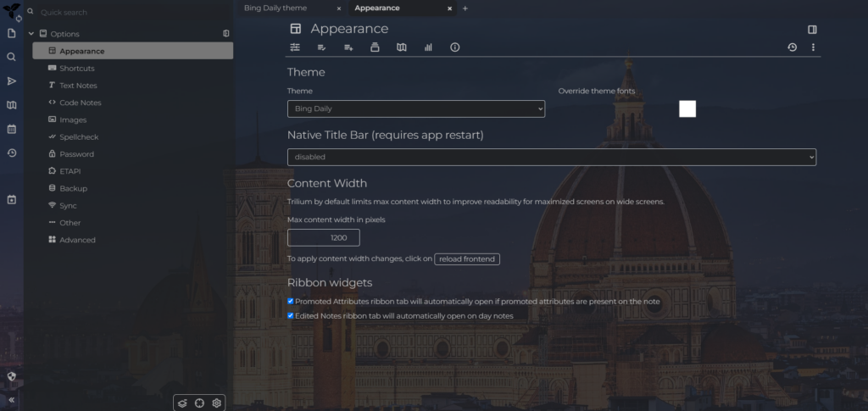Change the note icon beside Appearance title
Viewport: 868px width, 411px height.
tap(296, 29)
